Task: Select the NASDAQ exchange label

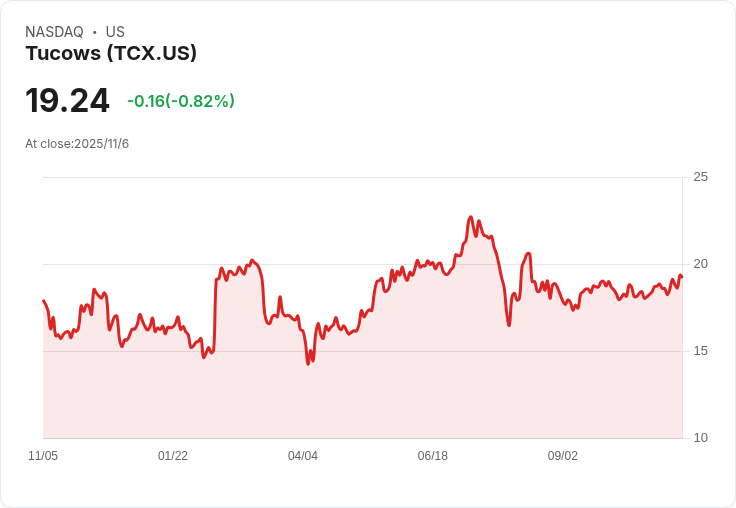Action: click(54, 32)
